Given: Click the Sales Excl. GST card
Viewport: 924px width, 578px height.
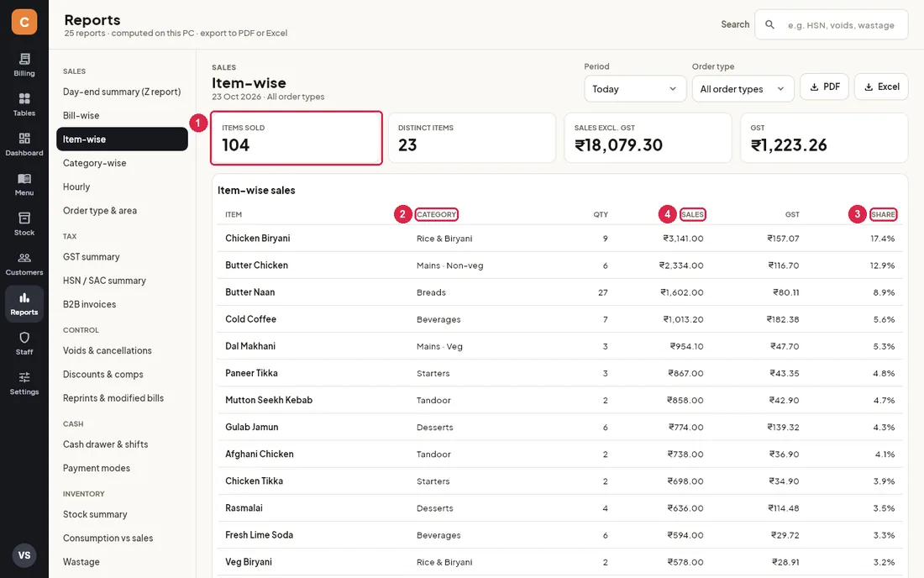Looking at the screenshot, I should tap(648, 138).
